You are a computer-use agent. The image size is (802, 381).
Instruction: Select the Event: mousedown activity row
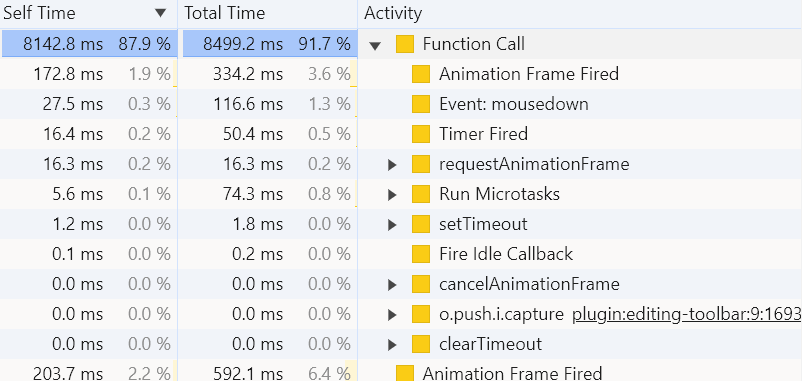tap(401, 104)
